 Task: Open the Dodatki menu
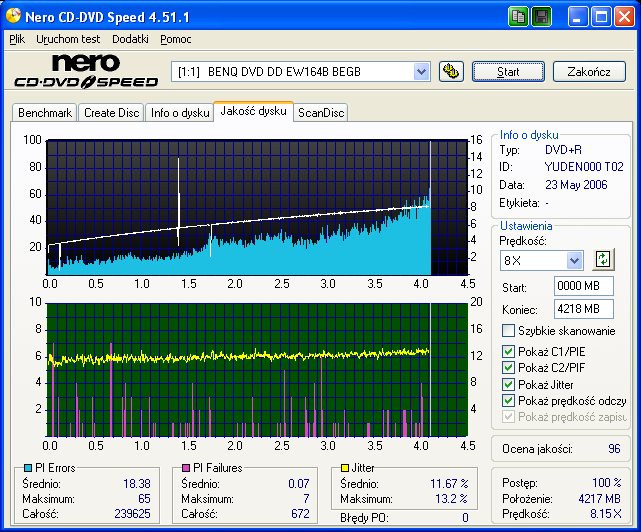pyautogui.click(x=130, y=39)
